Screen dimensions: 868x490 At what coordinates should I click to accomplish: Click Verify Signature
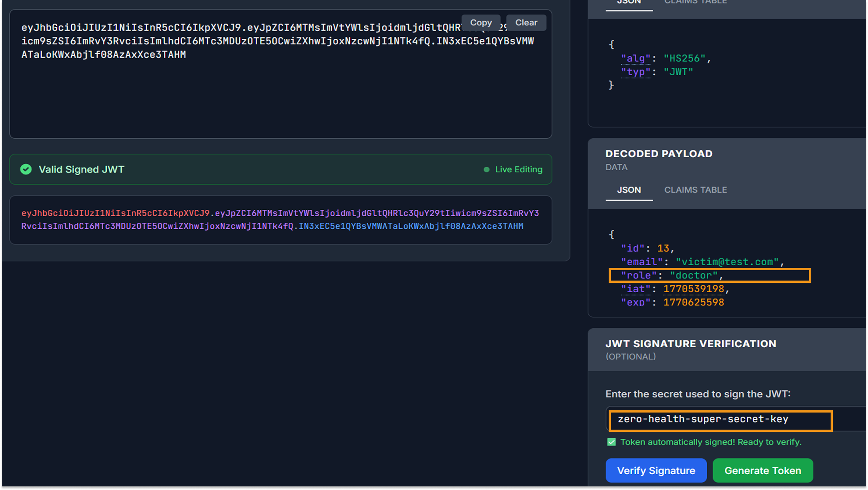coord(656,471)
